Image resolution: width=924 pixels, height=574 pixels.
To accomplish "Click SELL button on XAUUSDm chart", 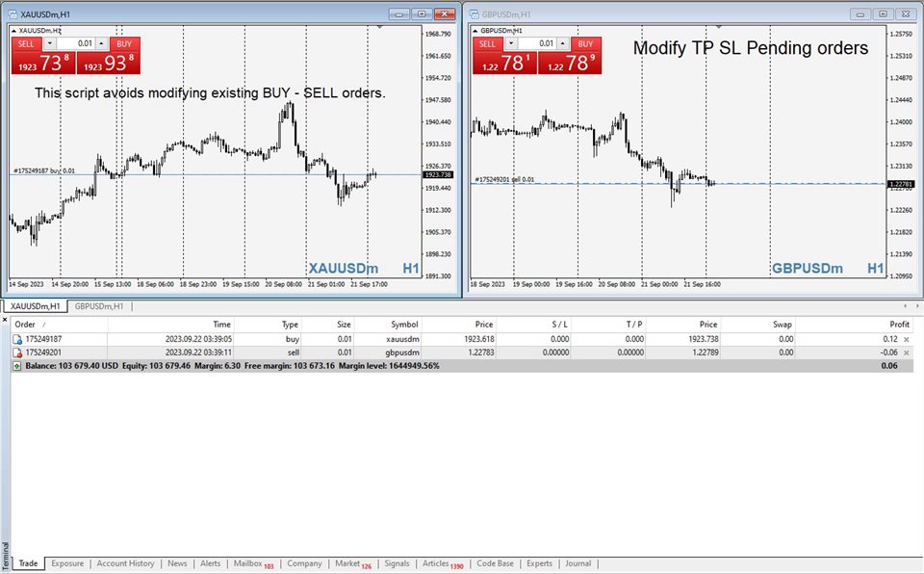I will tap(27, 43).
